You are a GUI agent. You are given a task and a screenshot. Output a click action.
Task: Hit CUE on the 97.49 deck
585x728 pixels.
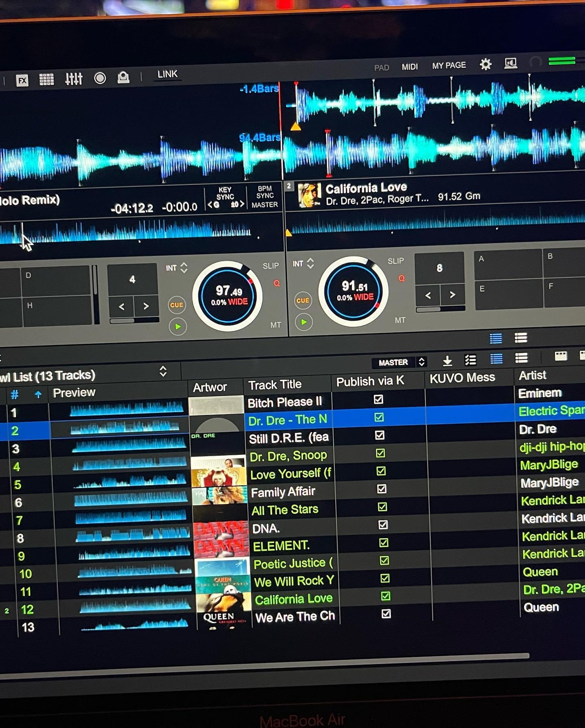click(x=177, y=305)
